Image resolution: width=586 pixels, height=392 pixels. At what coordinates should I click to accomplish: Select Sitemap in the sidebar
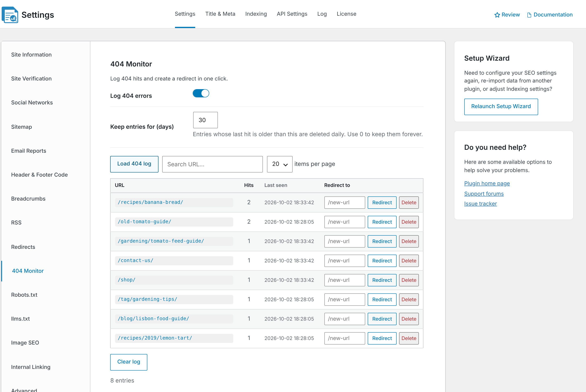click(21, 127)
